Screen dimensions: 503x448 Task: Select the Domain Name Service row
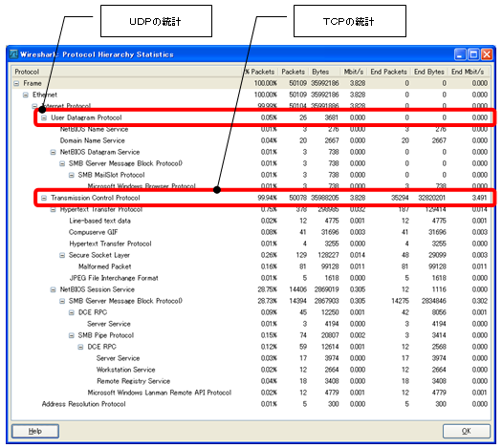coord(251,140)
